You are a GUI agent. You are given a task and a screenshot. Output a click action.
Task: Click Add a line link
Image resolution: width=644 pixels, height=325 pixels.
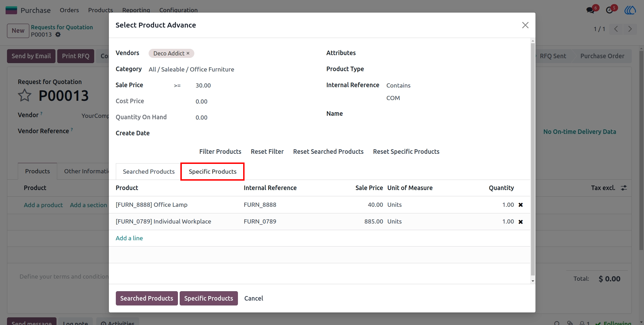point(129,238)
